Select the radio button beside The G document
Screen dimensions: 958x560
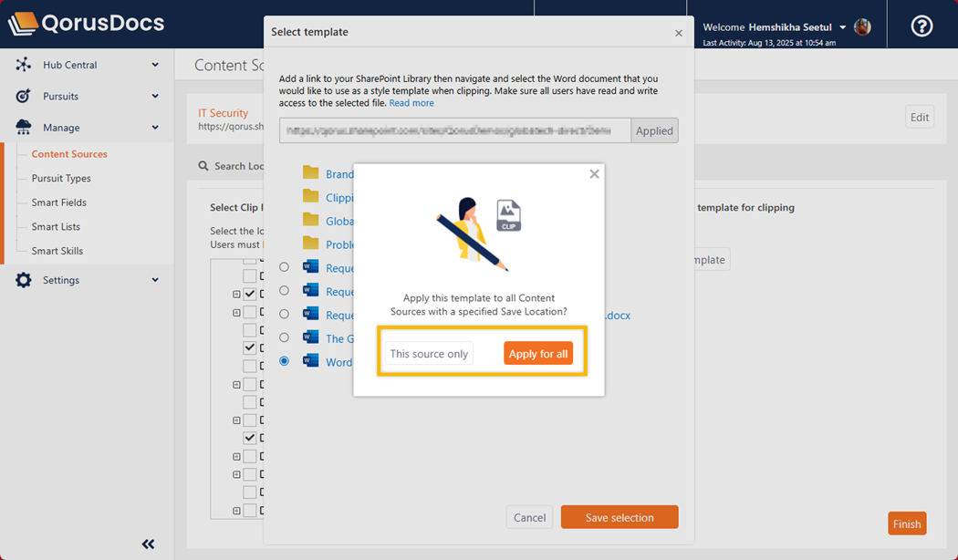(284, 337)
